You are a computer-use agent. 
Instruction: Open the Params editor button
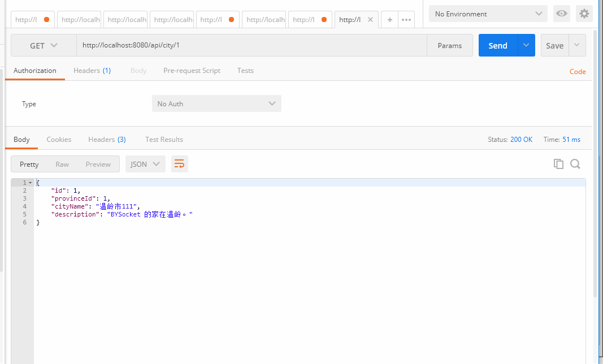click(449, 45)
